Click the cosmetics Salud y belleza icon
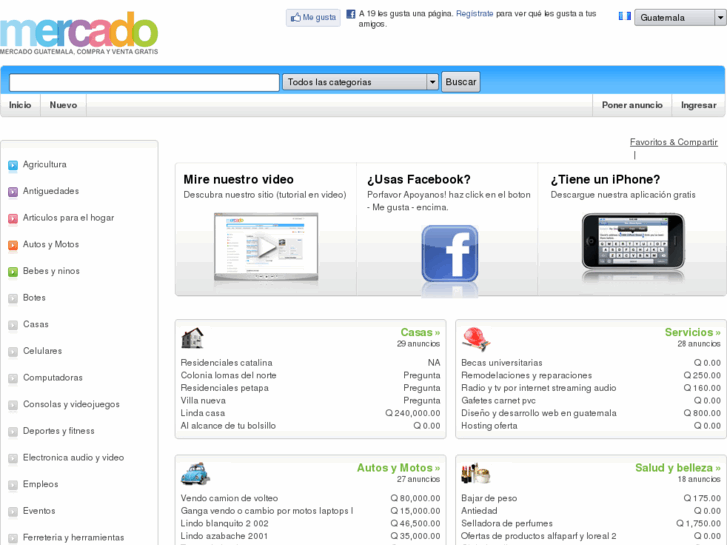This screenshot has height=545, width=727. [x=475, y=474]
